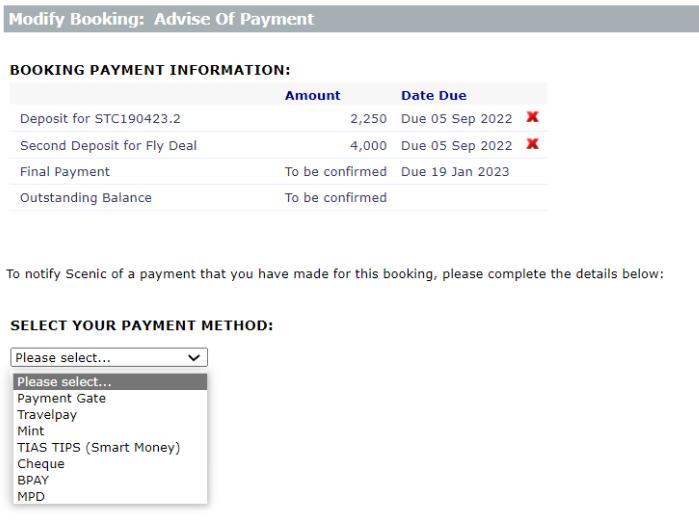Screen dimensions: 699x526
Task: Click the Final Payment row label
Action: [65, 172]
